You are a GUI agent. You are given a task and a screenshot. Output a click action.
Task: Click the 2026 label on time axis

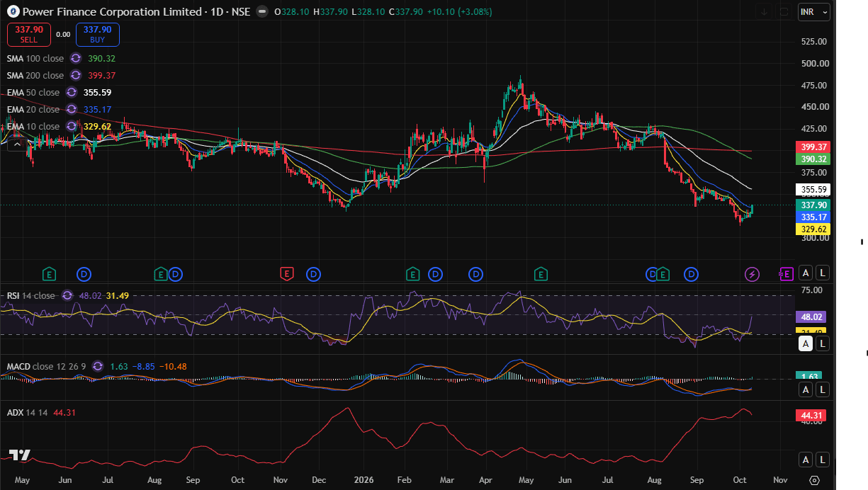[363, 479]
